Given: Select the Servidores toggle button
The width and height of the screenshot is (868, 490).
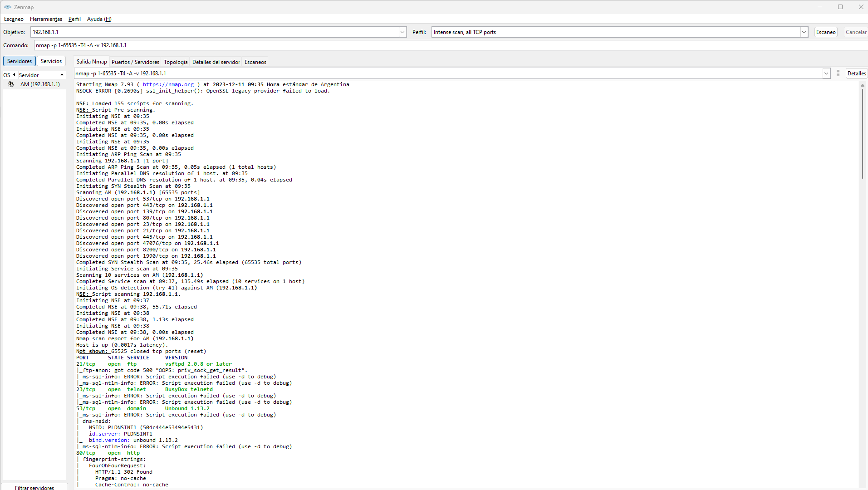Looking at the screenshot, I should coord(20,61).
